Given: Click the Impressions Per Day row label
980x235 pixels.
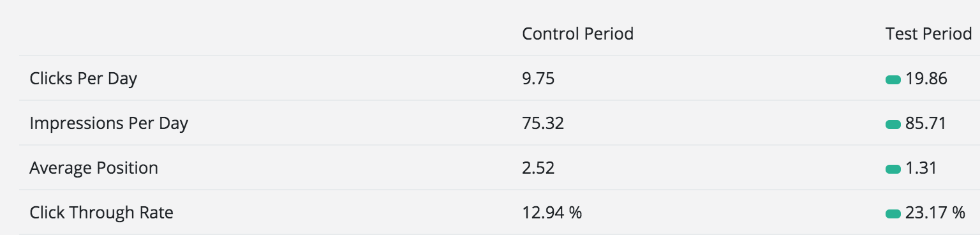Looking at the screenshot, I should pyautogui.click(x=108, y=123).
